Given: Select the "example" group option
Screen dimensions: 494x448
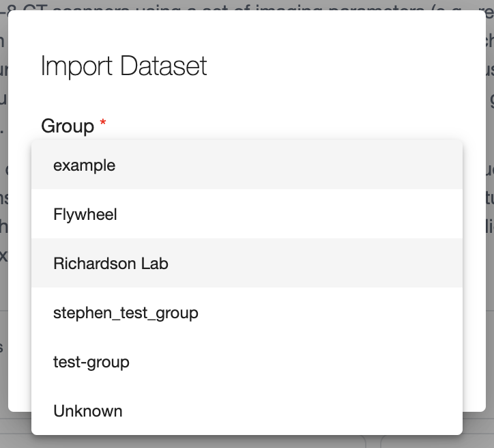Looking at the screenshot, I should pos(247,165).
